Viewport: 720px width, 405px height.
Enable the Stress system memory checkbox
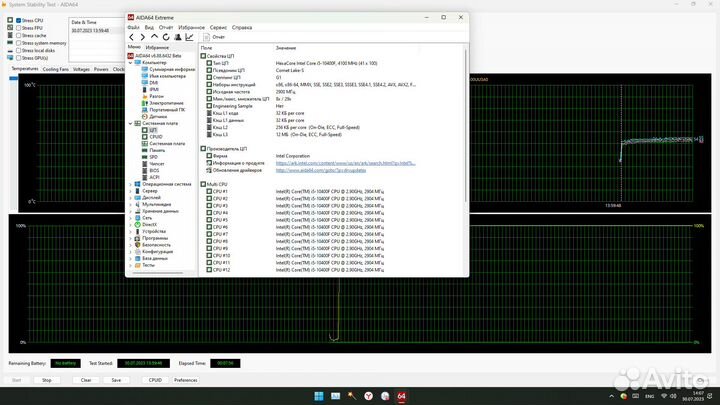tap(19, 43)
